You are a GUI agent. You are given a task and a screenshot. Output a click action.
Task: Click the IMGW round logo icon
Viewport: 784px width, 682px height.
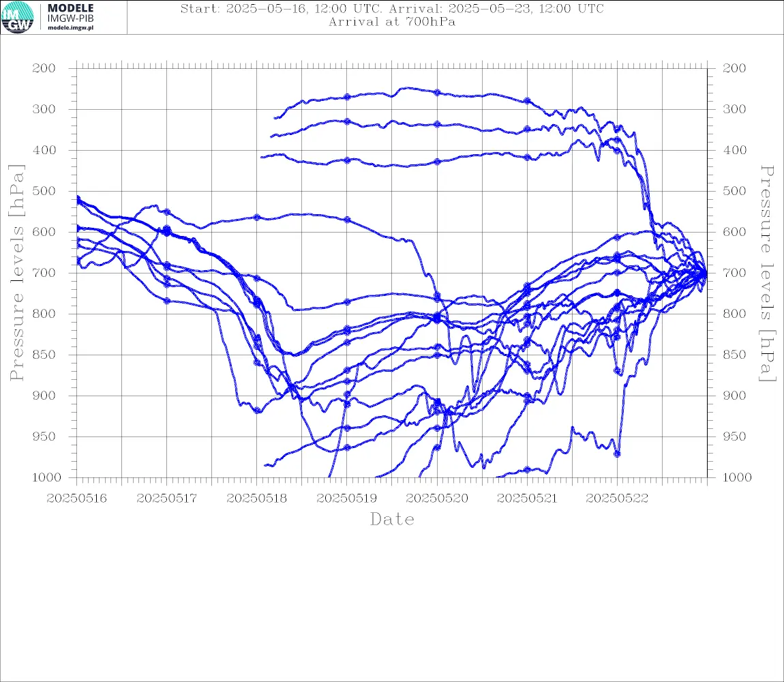[18, 18]
